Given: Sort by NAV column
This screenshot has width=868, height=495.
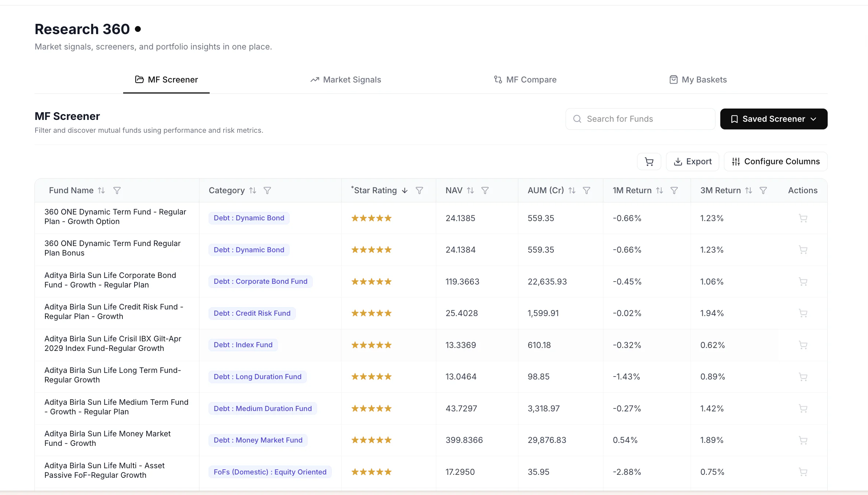Looking at the screenshot, I should [x=470, y=190].
